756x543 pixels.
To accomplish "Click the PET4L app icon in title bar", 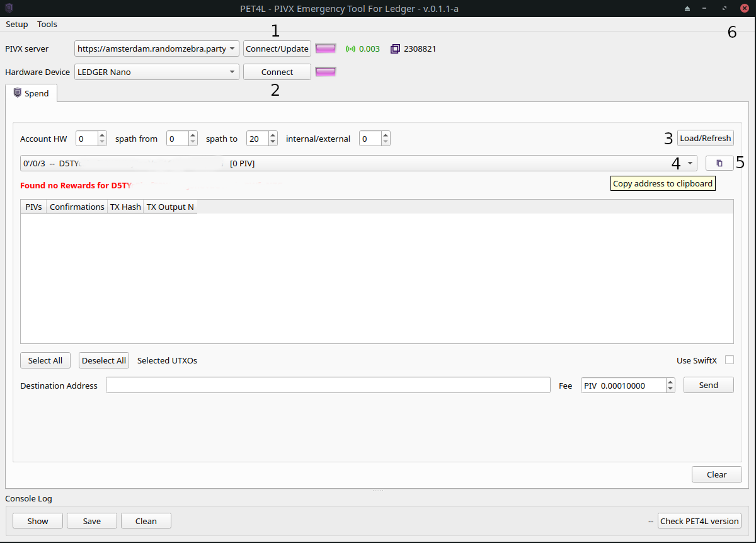I will 8,8.
